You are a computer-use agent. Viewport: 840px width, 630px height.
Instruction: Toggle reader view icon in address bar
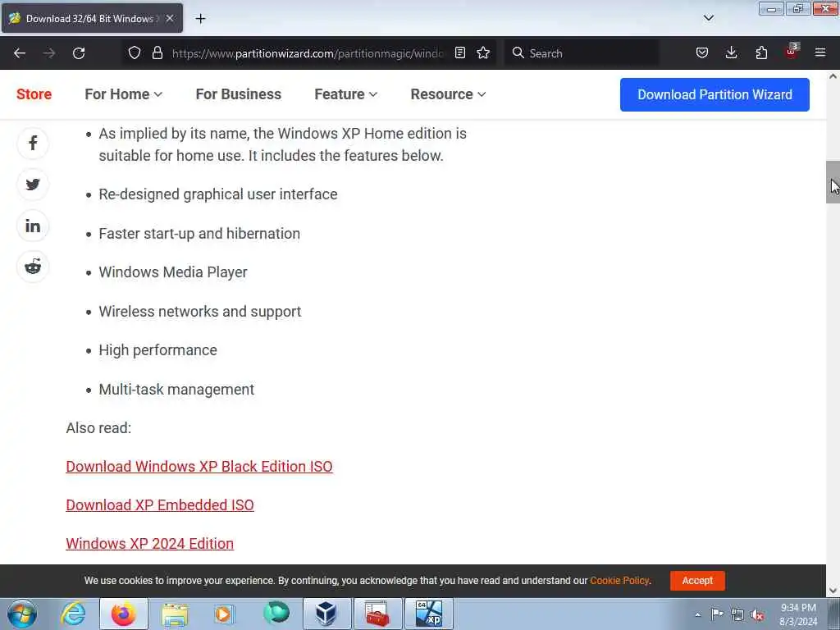(x=460, y=53)
